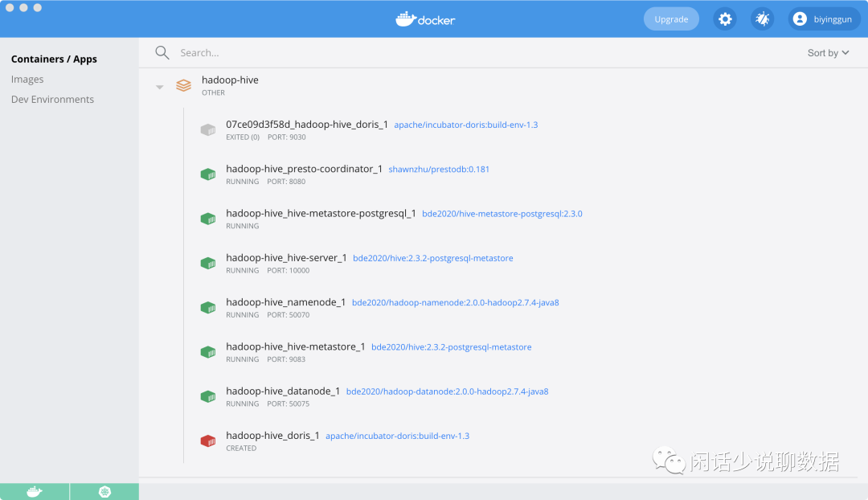Collapse the hadoop-hive app group
The image size is (868, 500).
click(159, 87)
